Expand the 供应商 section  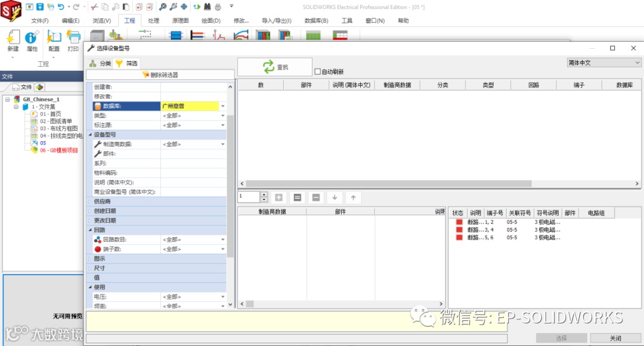90,201
